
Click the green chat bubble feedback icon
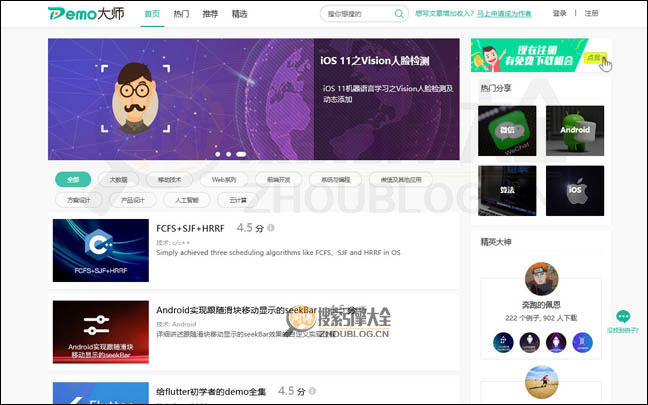[622, 317]
